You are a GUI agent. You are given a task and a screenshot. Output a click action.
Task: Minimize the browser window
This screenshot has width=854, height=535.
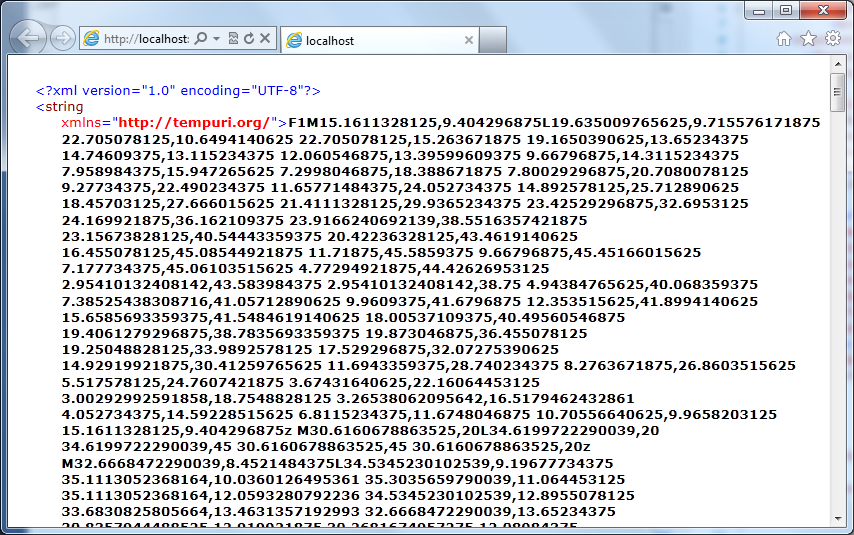coord(759,10)
